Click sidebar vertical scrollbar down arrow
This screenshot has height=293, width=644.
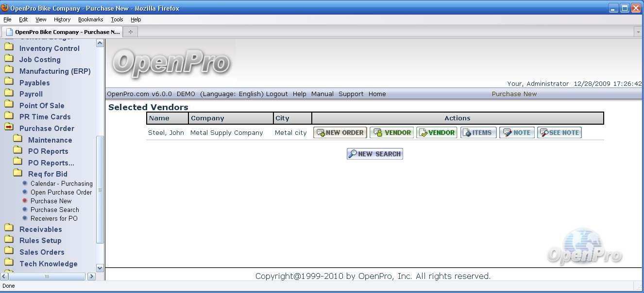[100, 268]
